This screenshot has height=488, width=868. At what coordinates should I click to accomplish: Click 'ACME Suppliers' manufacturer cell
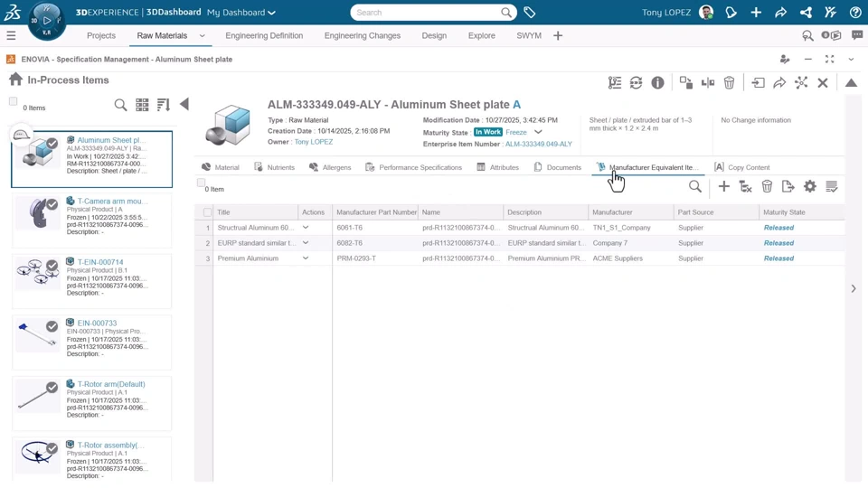[618, 258]
